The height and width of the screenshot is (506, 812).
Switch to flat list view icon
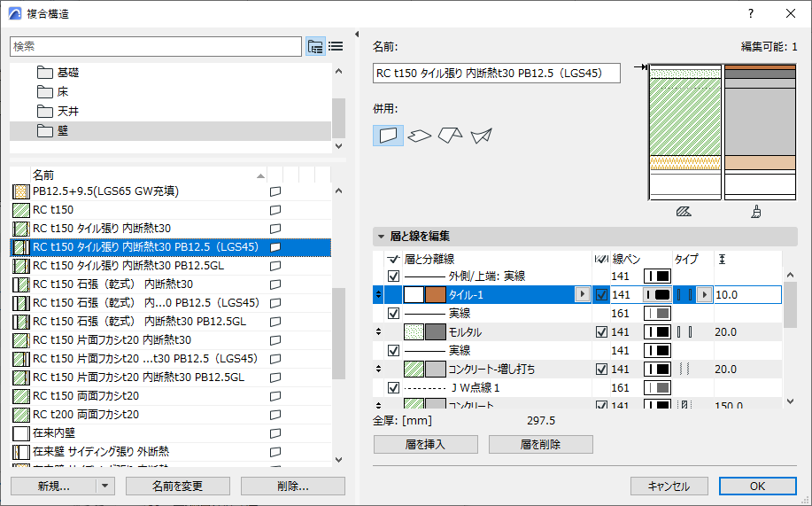[x=336, y=47]
